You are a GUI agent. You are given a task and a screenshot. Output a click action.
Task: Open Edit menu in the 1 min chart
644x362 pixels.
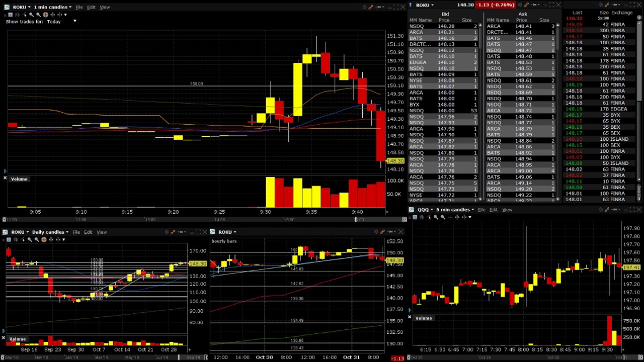click(91, 7)
